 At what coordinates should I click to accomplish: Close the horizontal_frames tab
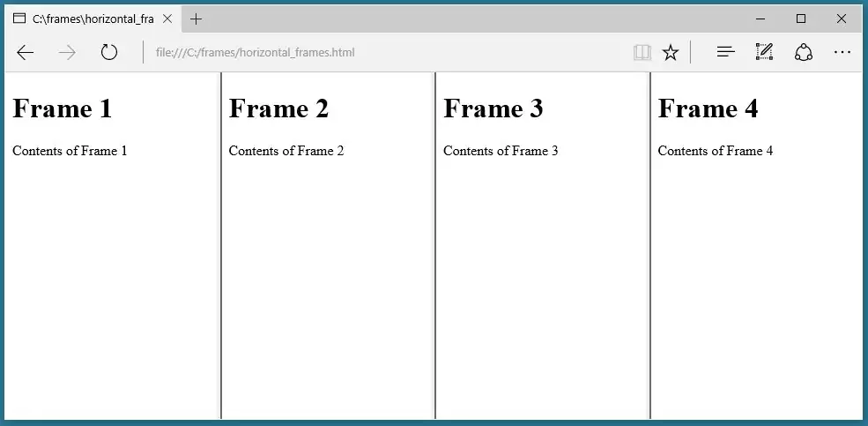(167, 19)
